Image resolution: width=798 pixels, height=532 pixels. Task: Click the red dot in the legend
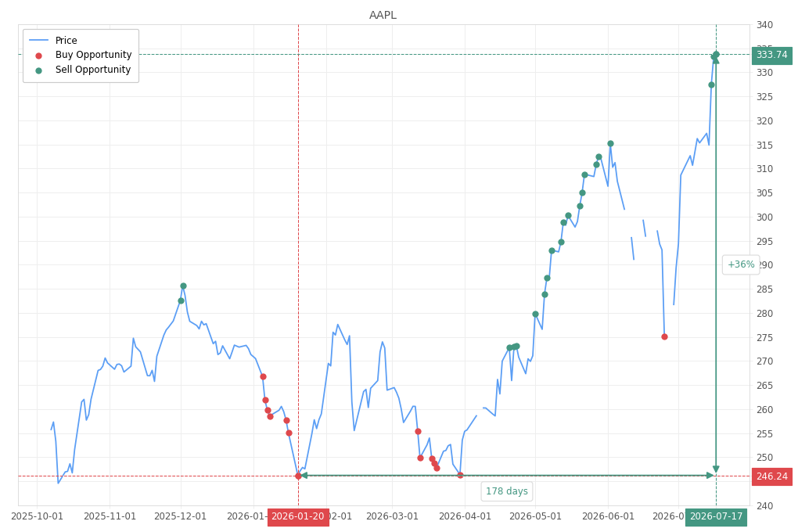point(38,56)
